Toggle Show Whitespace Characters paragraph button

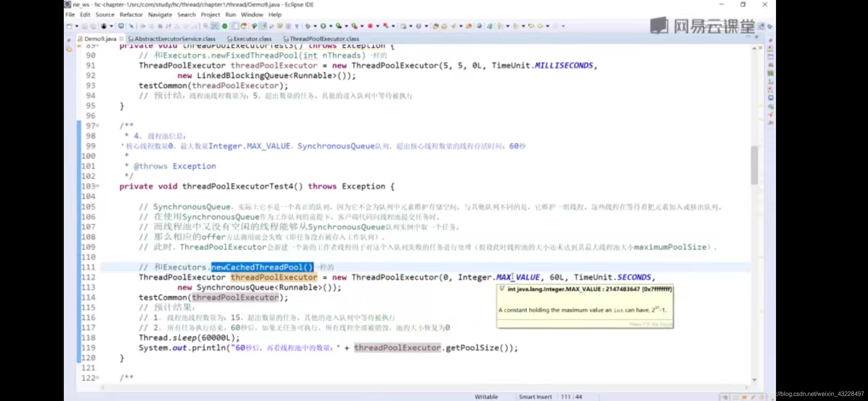point(297,26)
